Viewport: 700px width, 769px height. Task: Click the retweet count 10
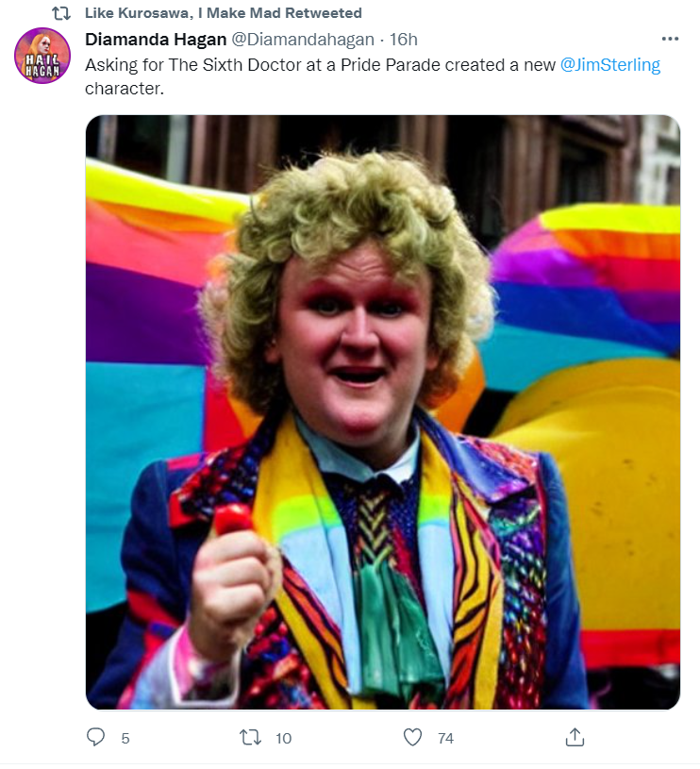coord(283,738)
